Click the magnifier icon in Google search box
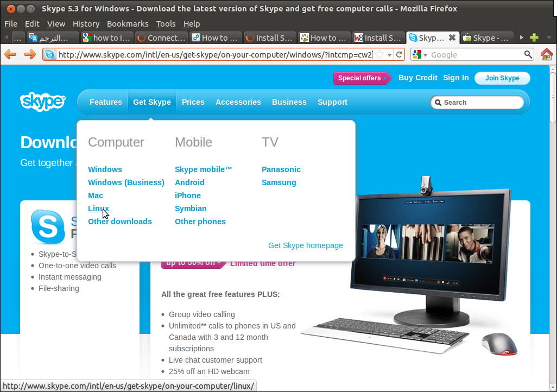557x392 pixels. pyautogui.click(x=528, y=54)
